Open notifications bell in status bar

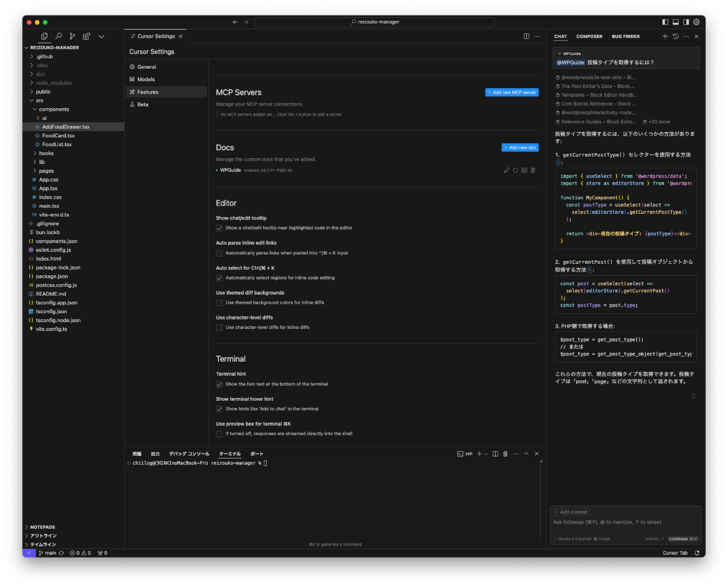(697, 553)
